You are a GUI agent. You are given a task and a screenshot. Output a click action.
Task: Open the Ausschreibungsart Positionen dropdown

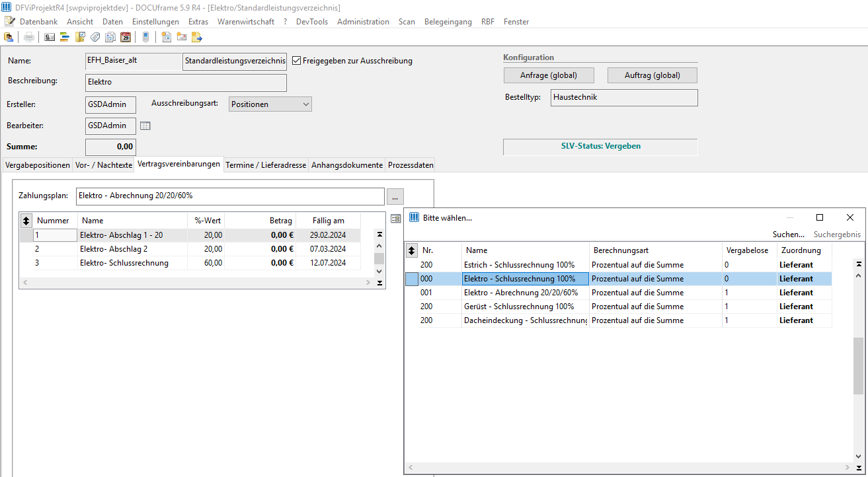(x=270, y=104)
